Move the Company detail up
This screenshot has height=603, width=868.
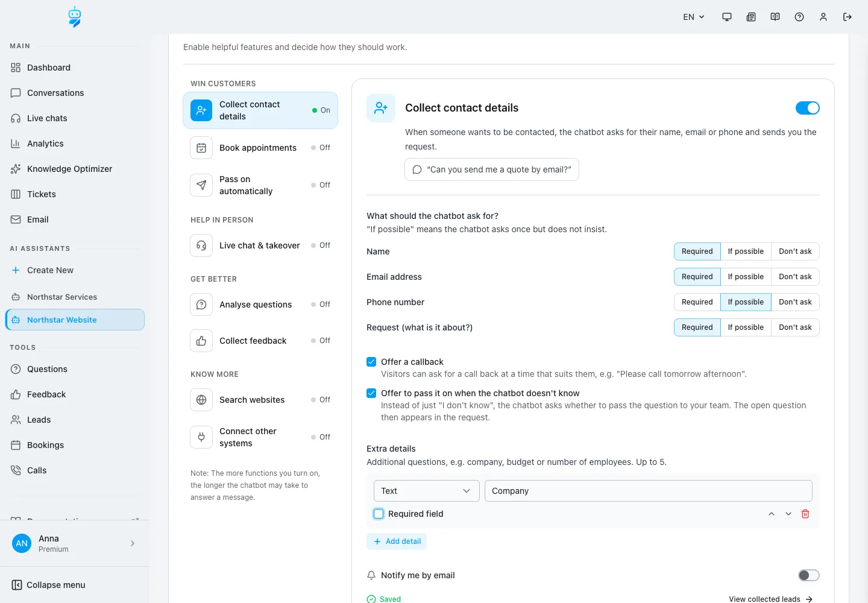(772, 514)
